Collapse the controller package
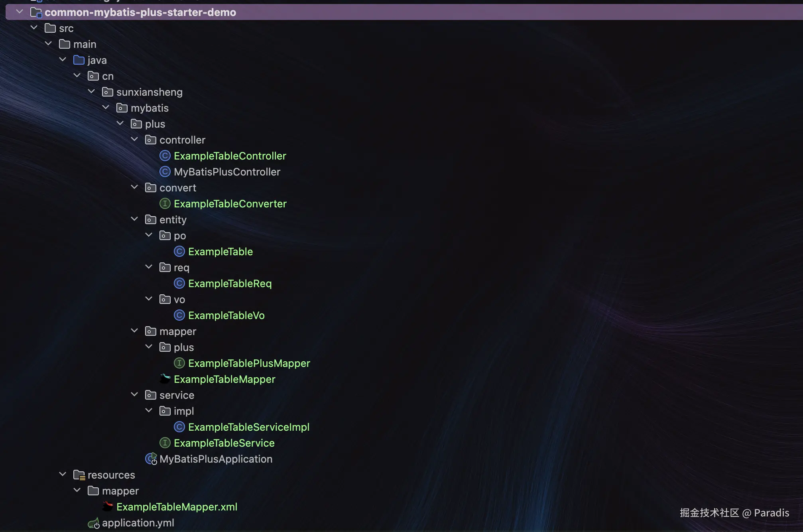803x532 pixels. 134,140
